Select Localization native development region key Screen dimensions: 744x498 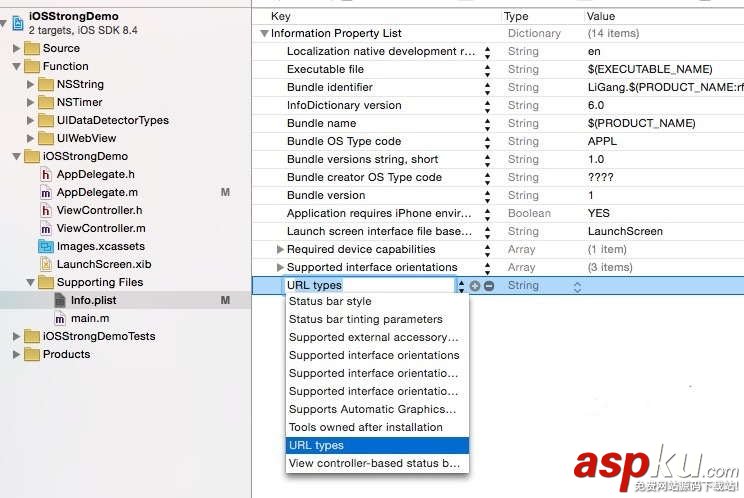[x=381, y=52]
